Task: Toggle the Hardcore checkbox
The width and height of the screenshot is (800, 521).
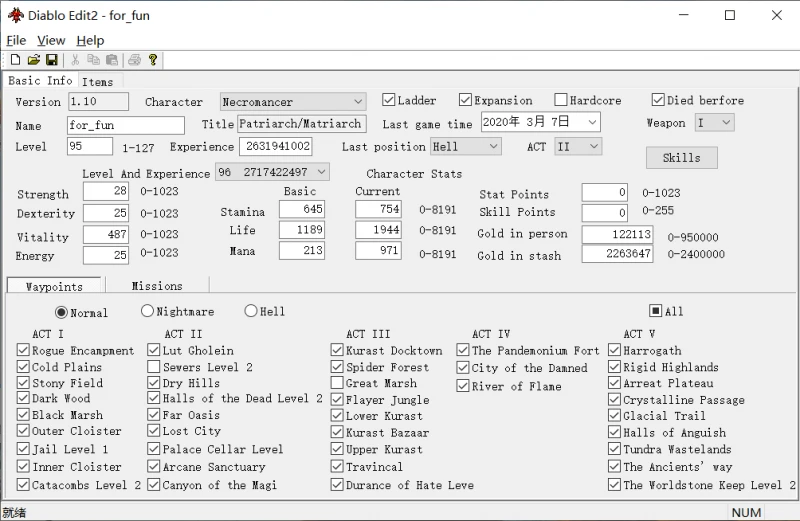Action: click(x=561, y=100)
